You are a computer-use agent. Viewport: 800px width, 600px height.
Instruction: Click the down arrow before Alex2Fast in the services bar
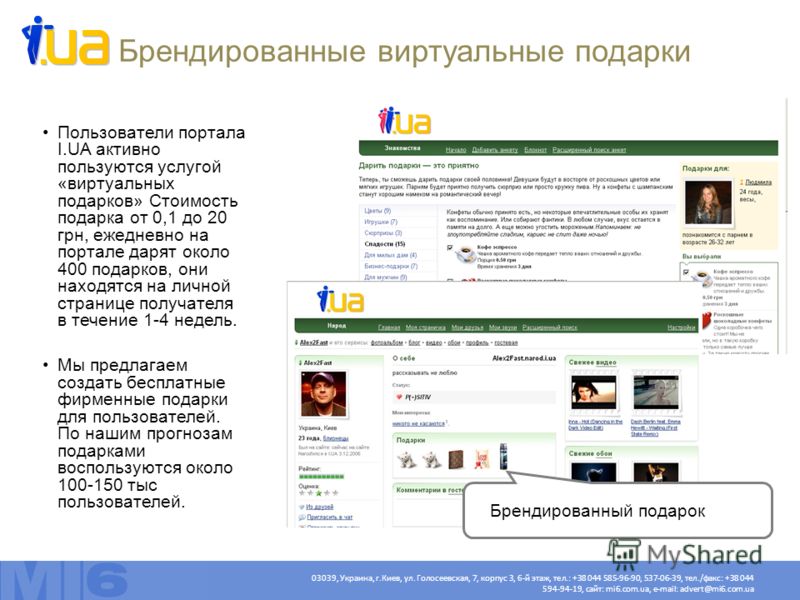tap(296, 342)
